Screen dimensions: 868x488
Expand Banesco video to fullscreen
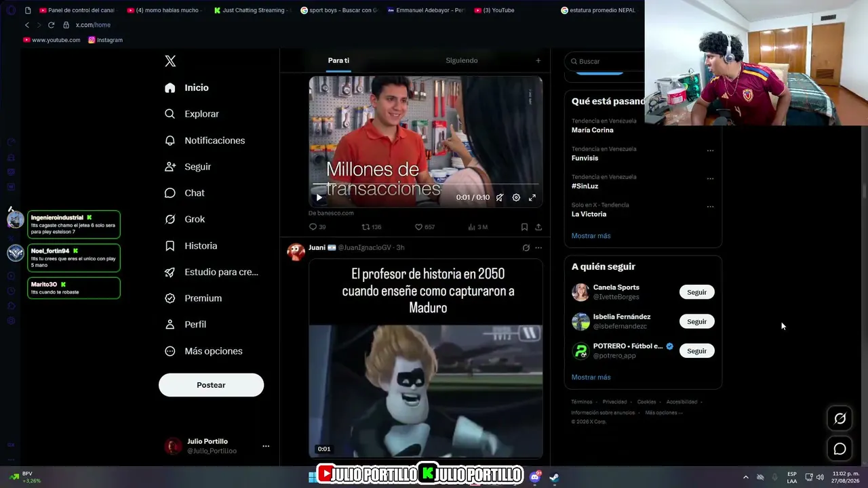tap(532, 198)
